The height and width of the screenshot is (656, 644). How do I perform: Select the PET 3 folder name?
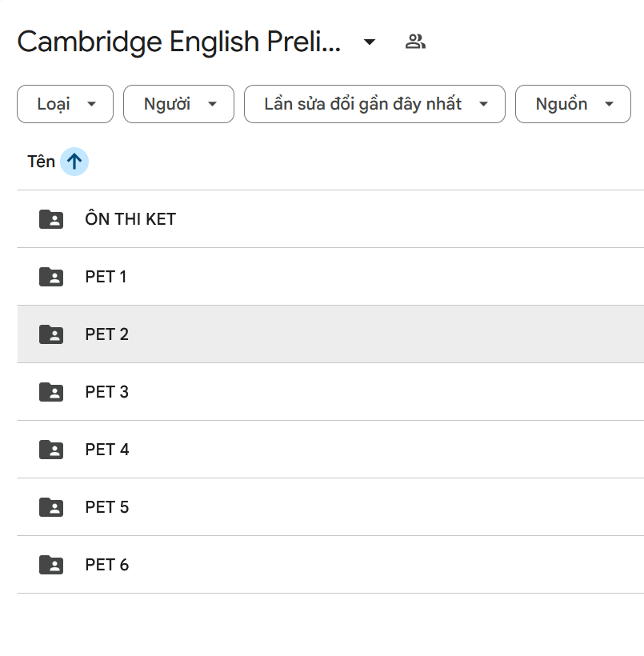pyautogui.click(x=106, y=392)
